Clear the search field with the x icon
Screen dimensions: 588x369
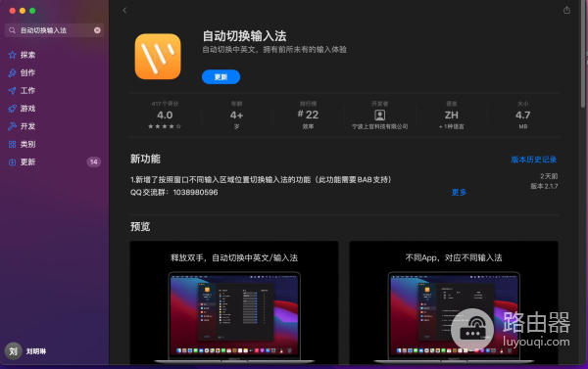pos(97,30)
